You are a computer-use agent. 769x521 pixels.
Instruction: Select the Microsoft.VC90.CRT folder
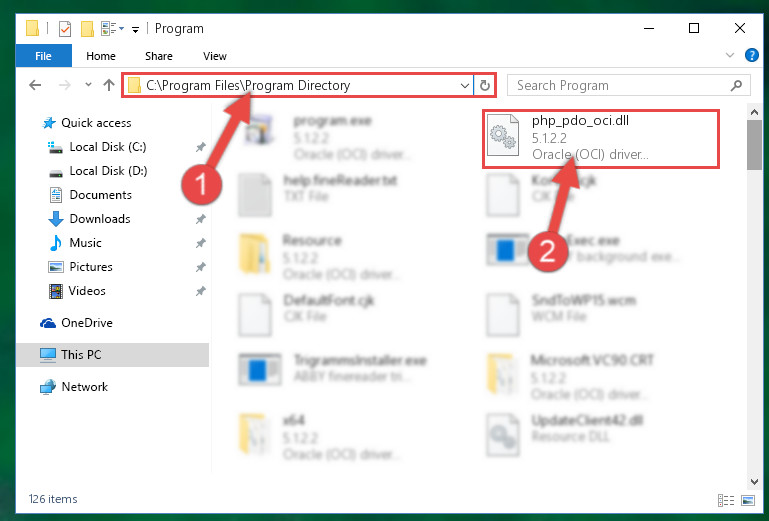(571, 378)
